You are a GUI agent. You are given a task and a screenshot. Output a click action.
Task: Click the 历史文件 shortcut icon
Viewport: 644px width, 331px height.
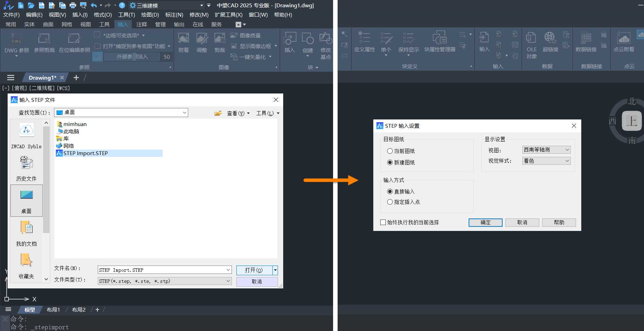26,163
